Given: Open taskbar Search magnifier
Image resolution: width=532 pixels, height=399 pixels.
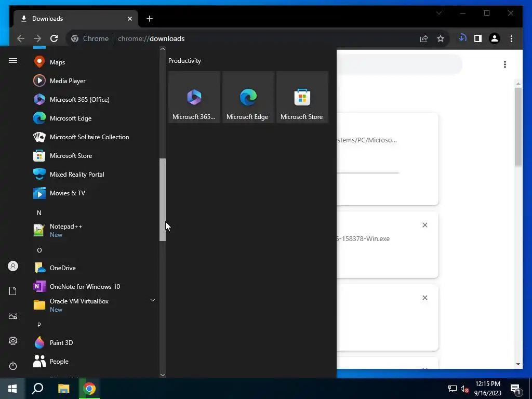Looking at the screenshot, I should tap(37, 389).
